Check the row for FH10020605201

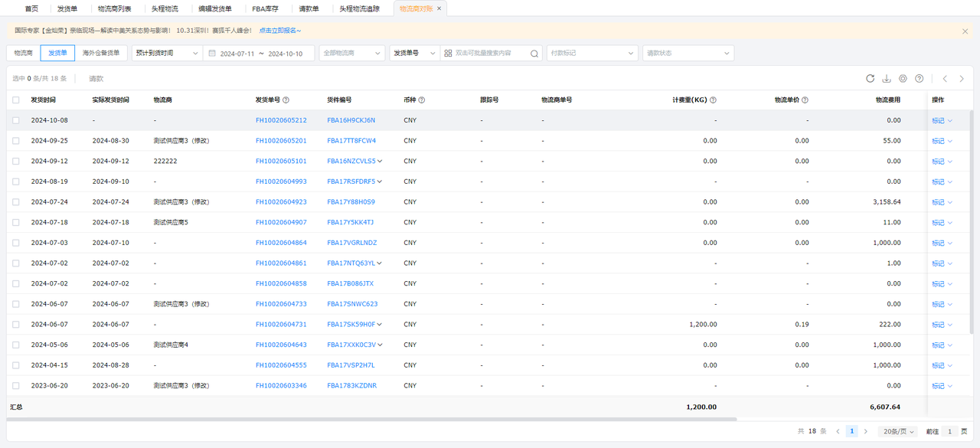15,141
